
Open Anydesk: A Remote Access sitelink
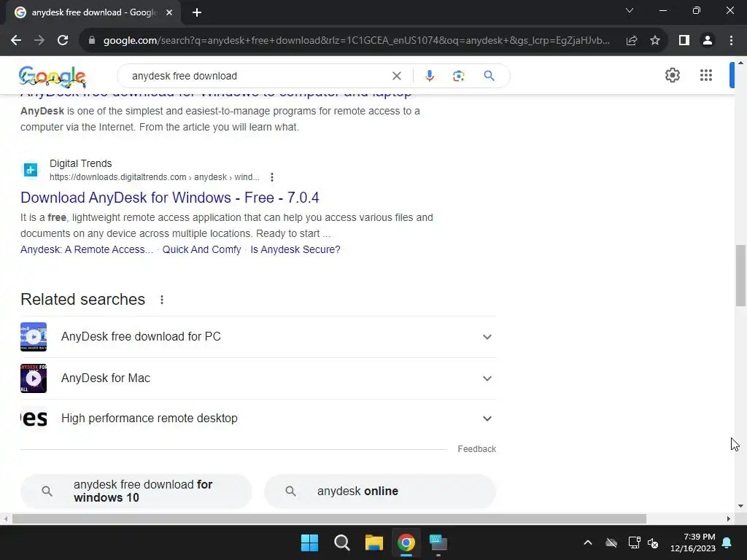[87, 249]
